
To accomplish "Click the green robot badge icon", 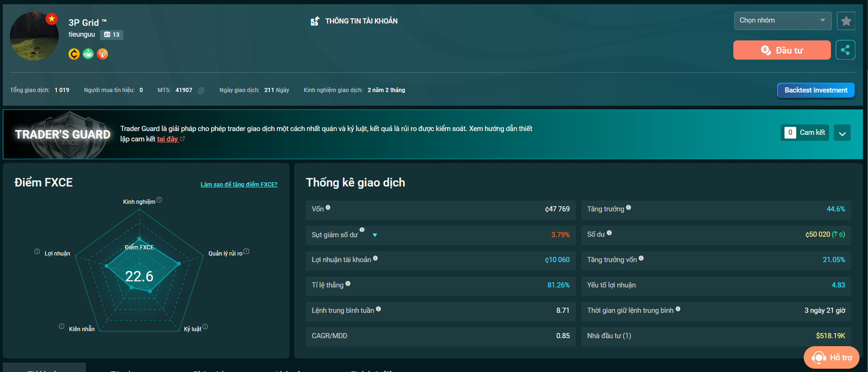I will click(x=88, y=54).
